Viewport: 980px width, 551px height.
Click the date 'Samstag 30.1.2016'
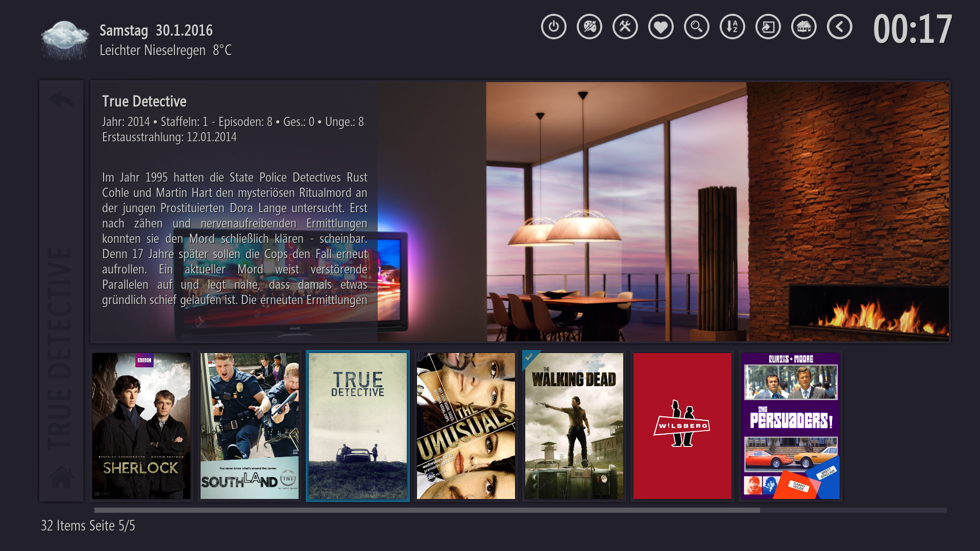(156, 31)
